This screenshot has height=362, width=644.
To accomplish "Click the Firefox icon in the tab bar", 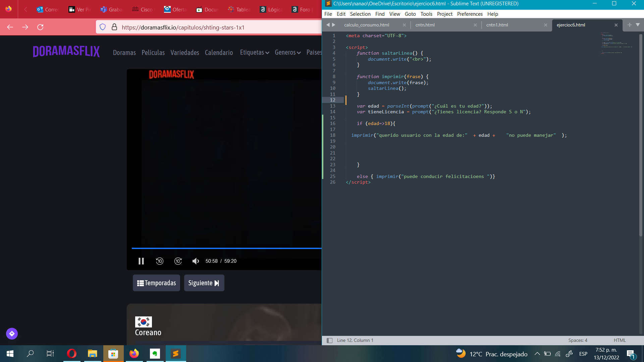I will pos(8,9).
